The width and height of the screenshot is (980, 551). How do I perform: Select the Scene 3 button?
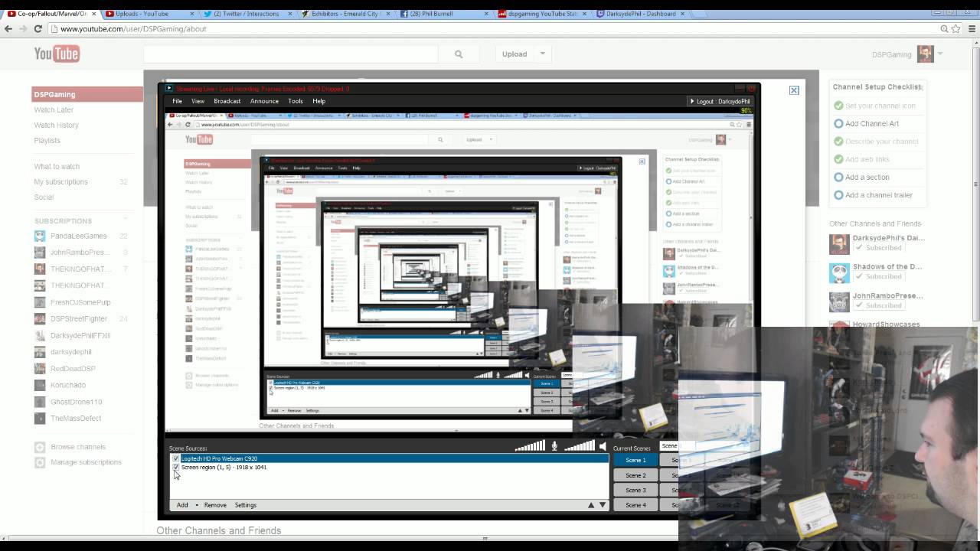[635, 490]
